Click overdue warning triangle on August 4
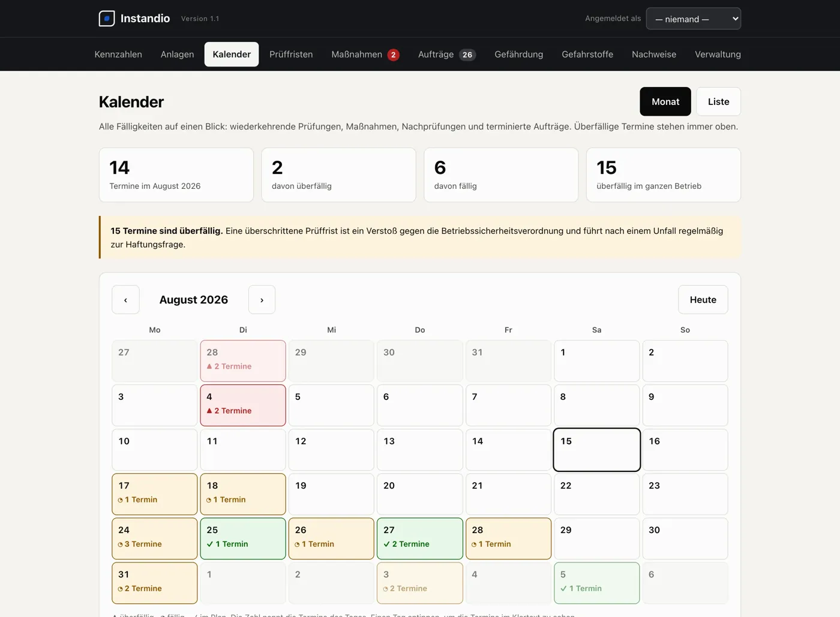This screenshot has height=617, width=840. tap(209, 411)
